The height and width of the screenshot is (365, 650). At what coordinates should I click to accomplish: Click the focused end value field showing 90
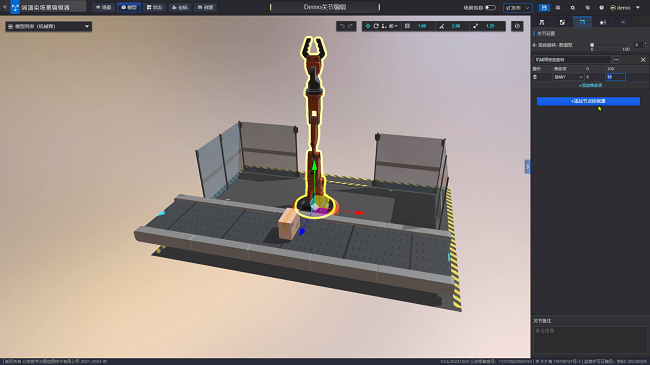[616, 77]
